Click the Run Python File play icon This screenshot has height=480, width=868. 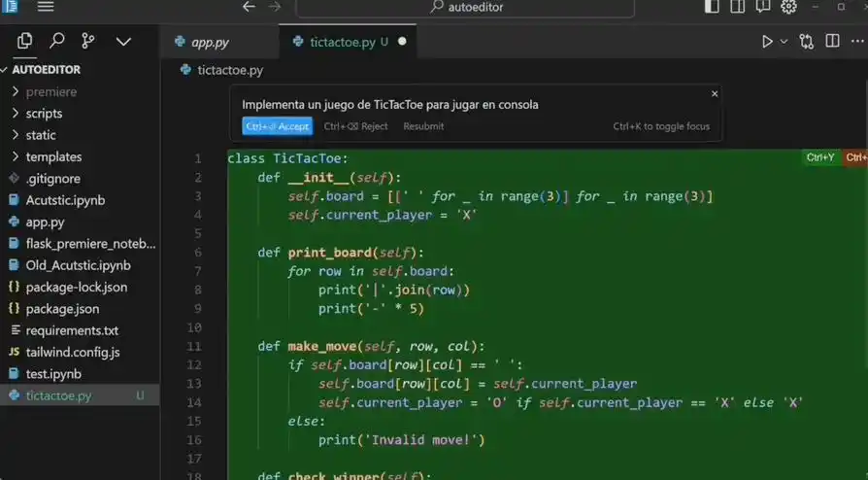pyautogui.click(x=767, y=42)
